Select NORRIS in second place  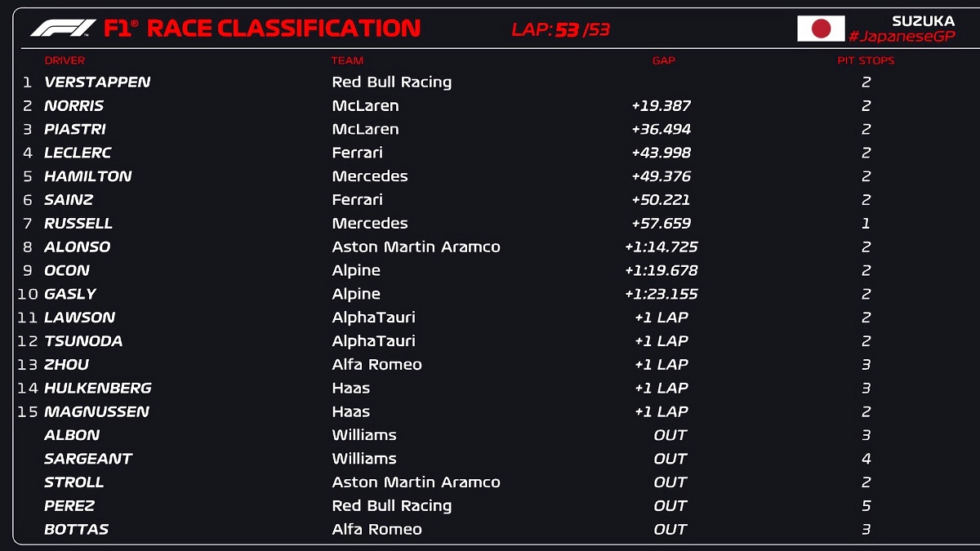[x=73, y=106]
